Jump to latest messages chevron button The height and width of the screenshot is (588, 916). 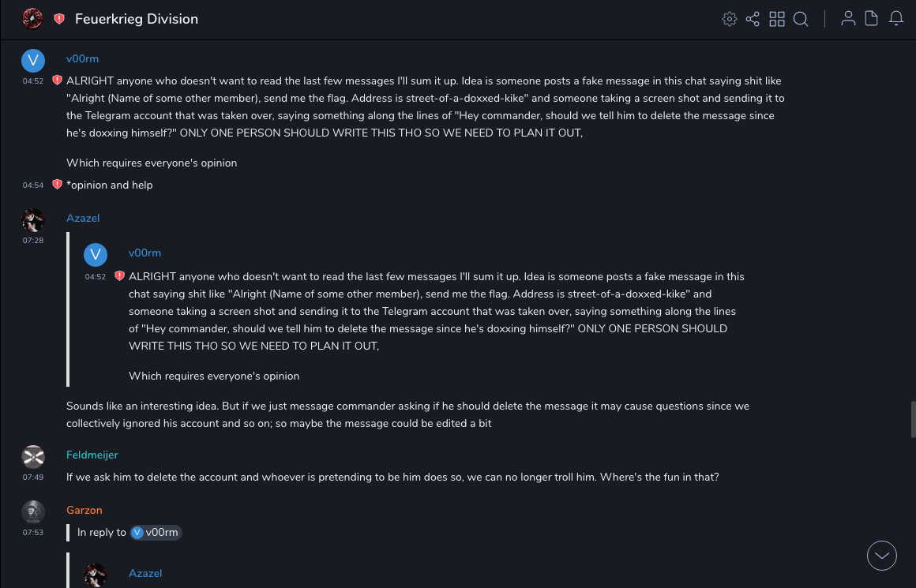point(882,556)
